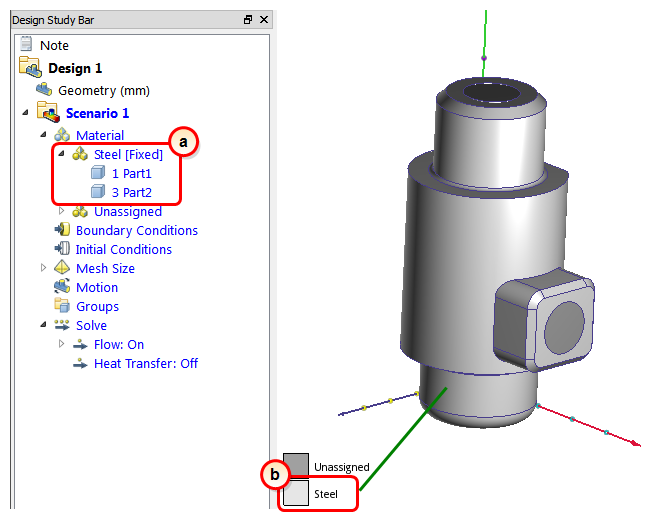Select the Unassigned label in tree
This screenshot has height=520, width=668.
click(128, 211)
